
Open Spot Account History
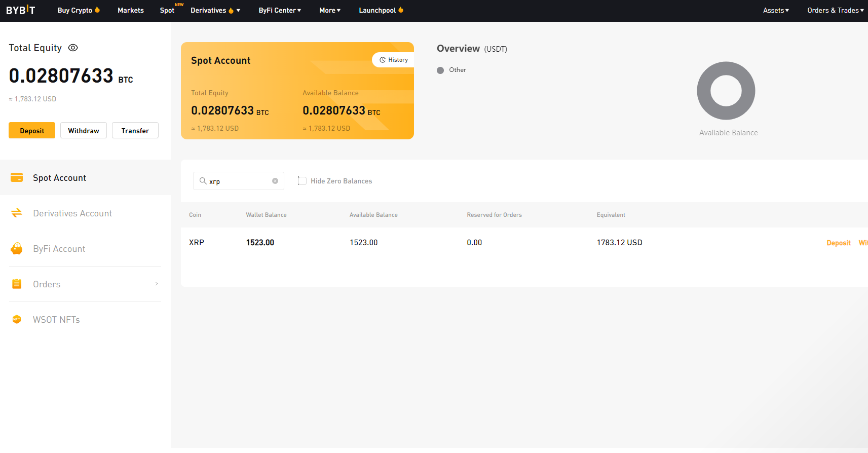(393, 60)
